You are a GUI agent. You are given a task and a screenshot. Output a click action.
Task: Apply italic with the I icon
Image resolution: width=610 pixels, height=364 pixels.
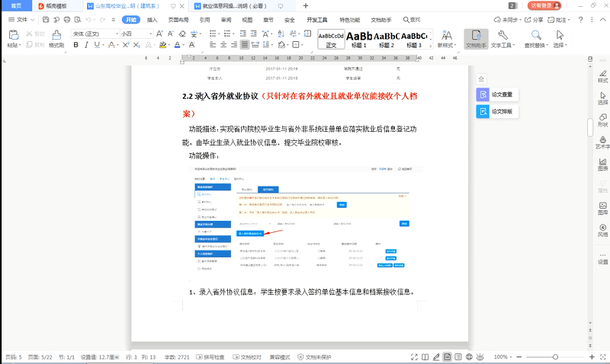tap(86, 45)
